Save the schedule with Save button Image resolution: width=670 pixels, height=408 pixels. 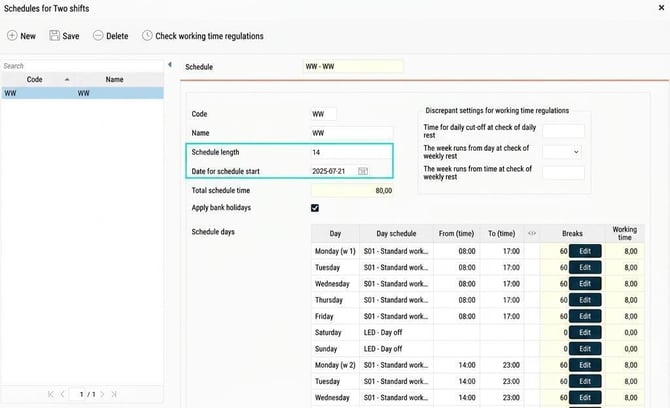coord(64,36)
